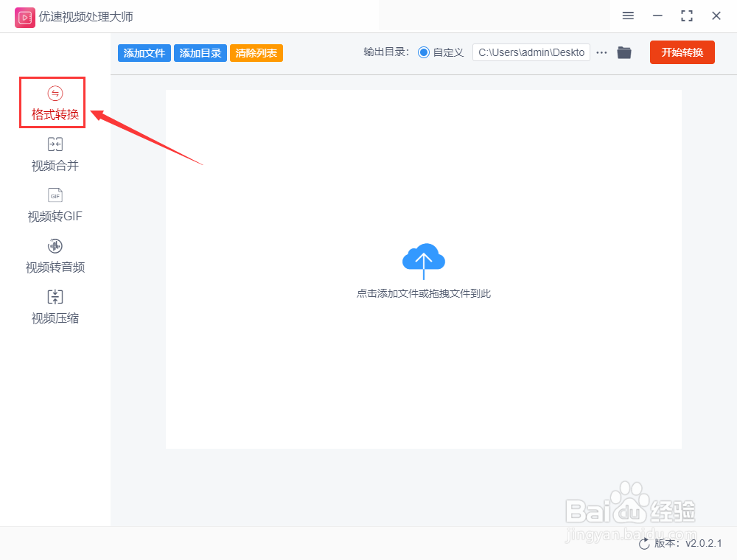This screenshot has height=560, width=737.
Task: Open the ellipsis browse button for output path
Action: tap(601, 52)
